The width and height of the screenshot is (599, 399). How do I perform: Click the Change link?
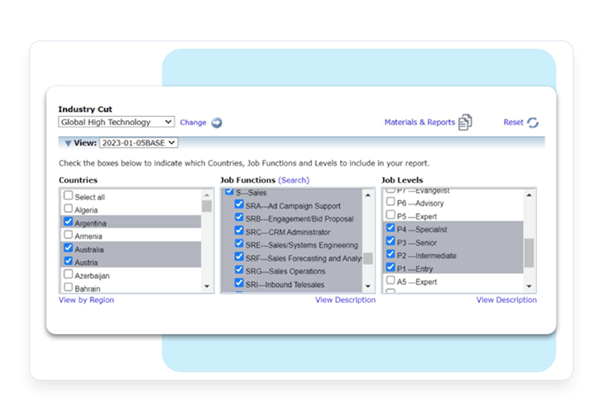(193, 123)
